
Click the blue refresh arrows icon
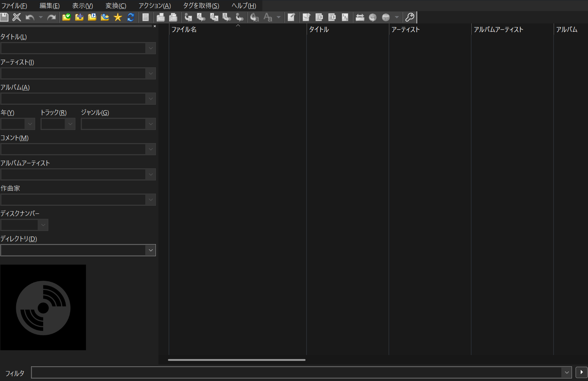(131, 17)
